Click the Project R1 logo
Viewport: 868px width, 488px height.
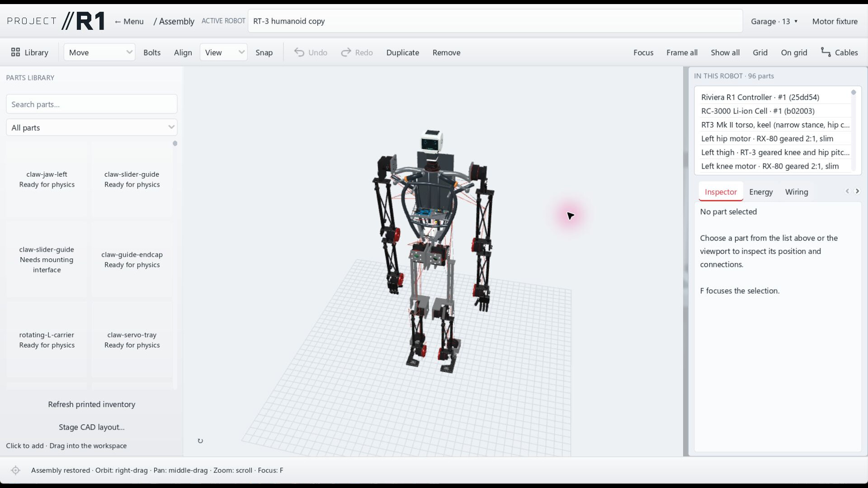[x=57, y=21]
